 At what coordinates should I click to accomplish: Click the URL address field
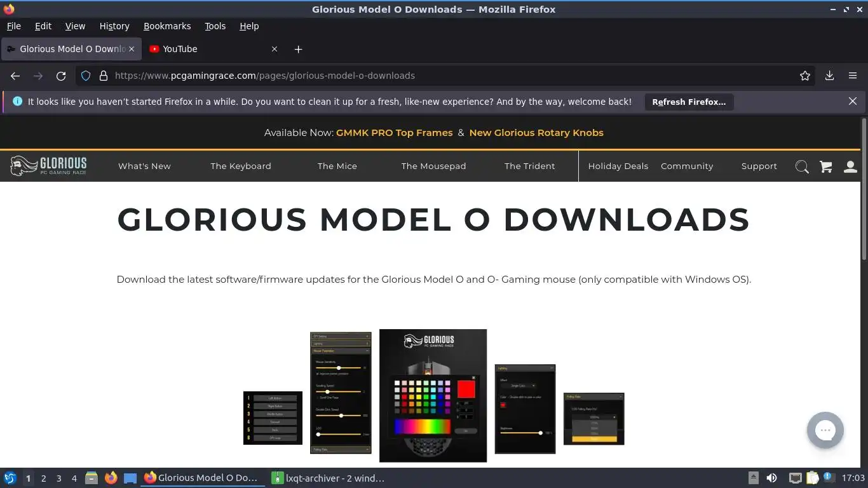click(445, 76)
